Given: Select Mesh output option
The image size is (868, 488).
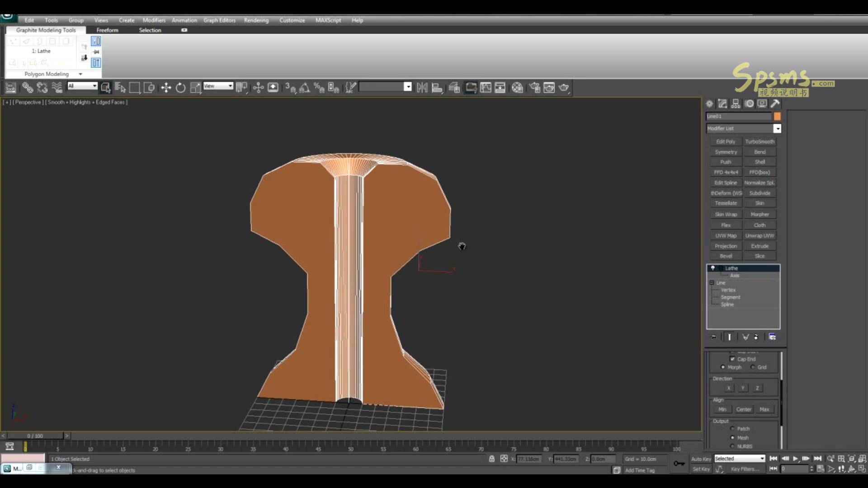Looking at the screenshot, I should tap(732, 437).
